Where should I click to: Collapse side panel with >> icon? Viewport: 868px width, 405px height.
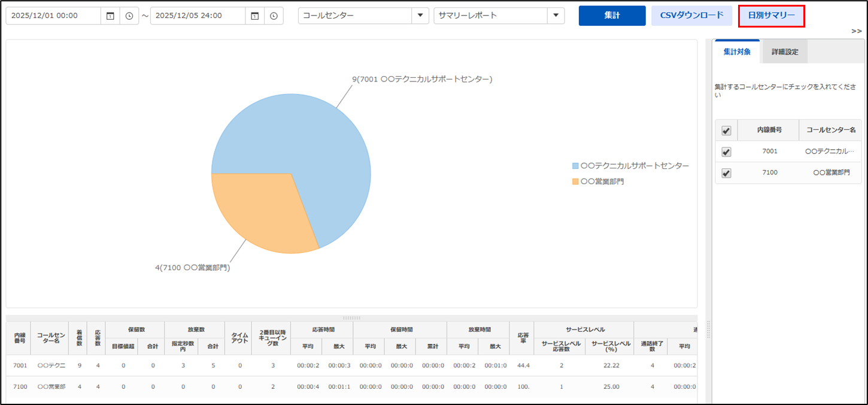pos(855,31)
